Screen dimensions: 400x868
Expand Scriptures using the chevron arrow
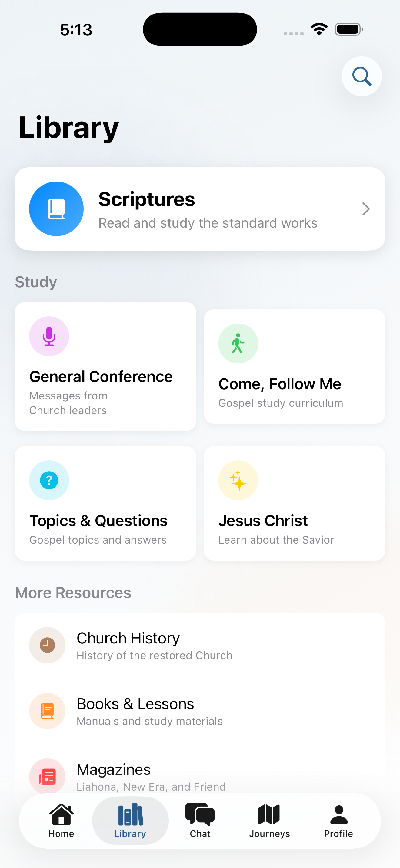click(x=366, y=209)
